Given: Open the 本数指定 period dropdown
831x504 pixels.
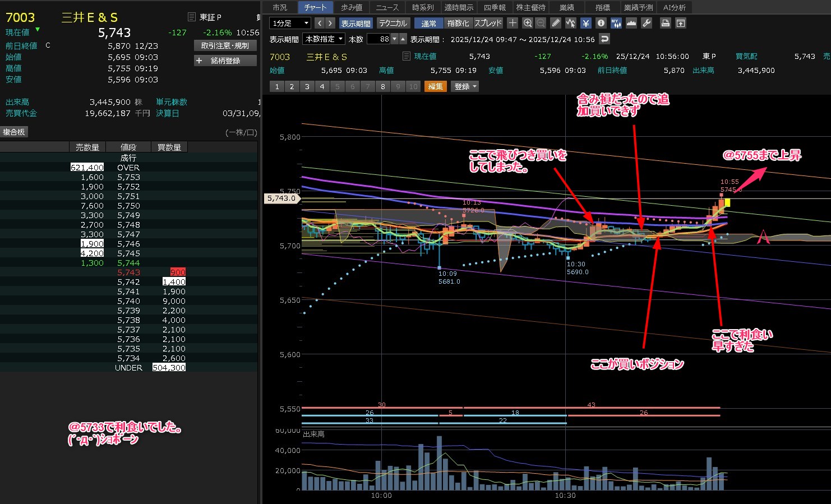Looking at the screenshot, I should coord(324,39).
